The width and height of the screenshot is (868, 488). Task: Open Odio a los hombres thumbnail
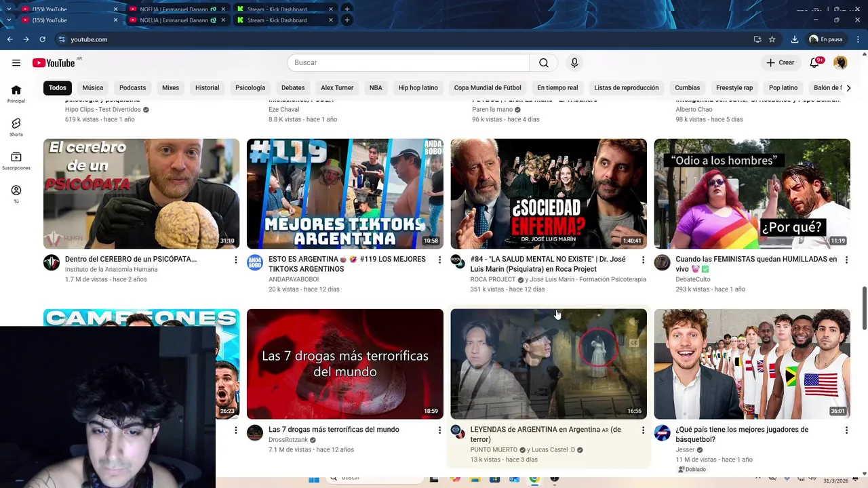point(752,194)
